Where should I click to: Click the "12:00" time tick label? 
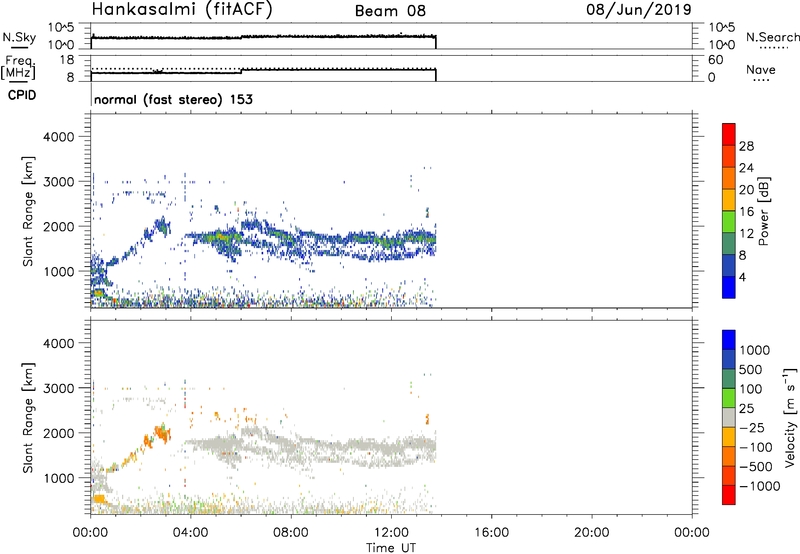point(391,533)
